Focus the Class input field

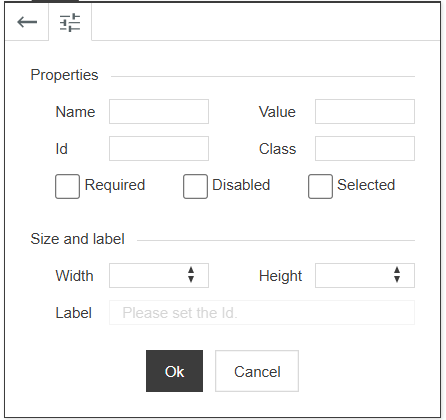pyautogui.click(x=365, y=148)
